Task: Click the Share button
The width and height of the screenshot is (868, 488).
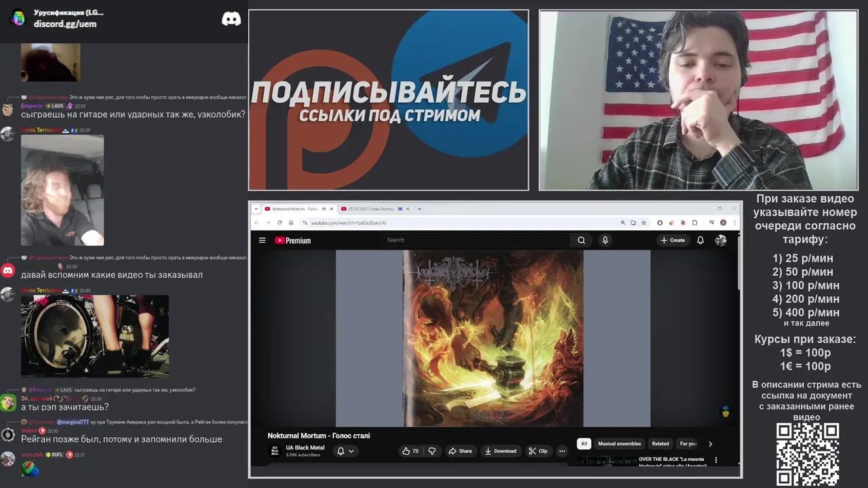Action: (x=460, y=451)
